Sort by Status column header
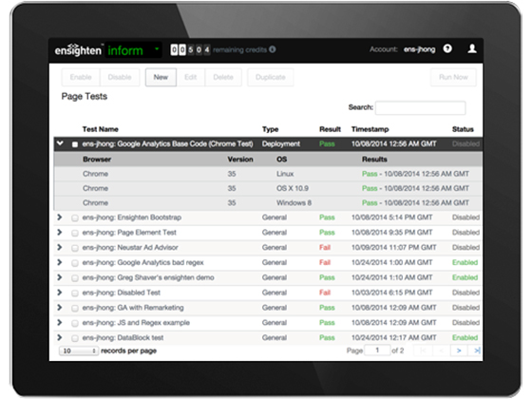This screenshot has width=532, height=399. point(463,129)
